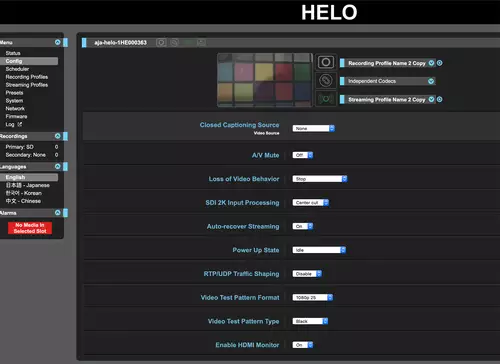Click the No Media In Selected Slot alarm
Image resolution: width=500 pixels, height=364 pixels.
30,228
